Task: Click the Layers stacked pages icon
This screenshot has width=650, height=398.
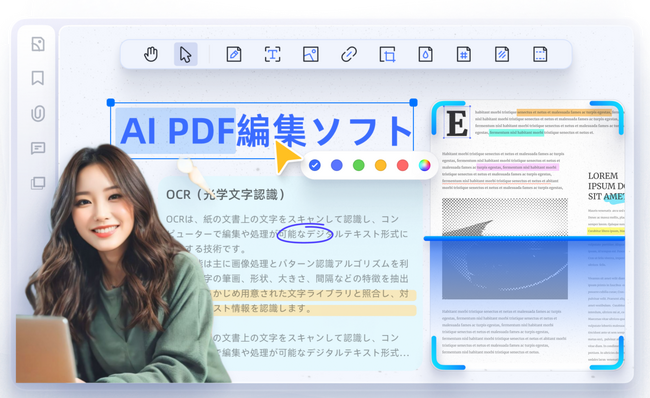Action: (38, 183)
